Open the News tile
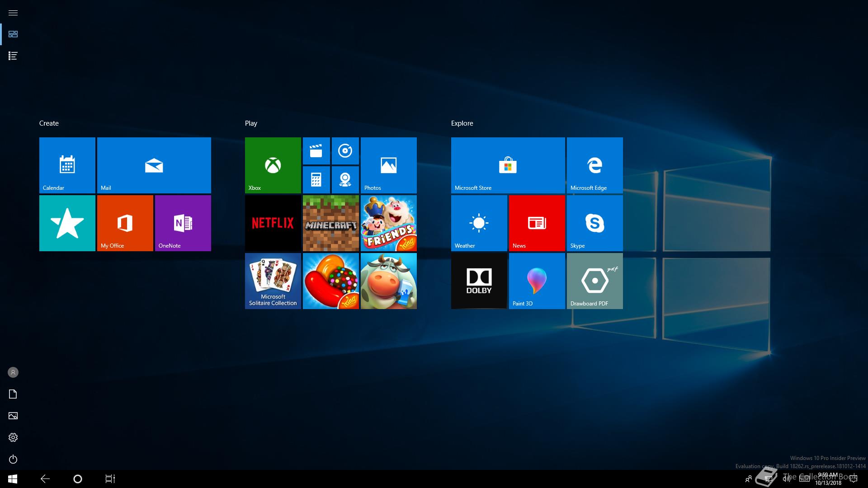 [537, 223]
